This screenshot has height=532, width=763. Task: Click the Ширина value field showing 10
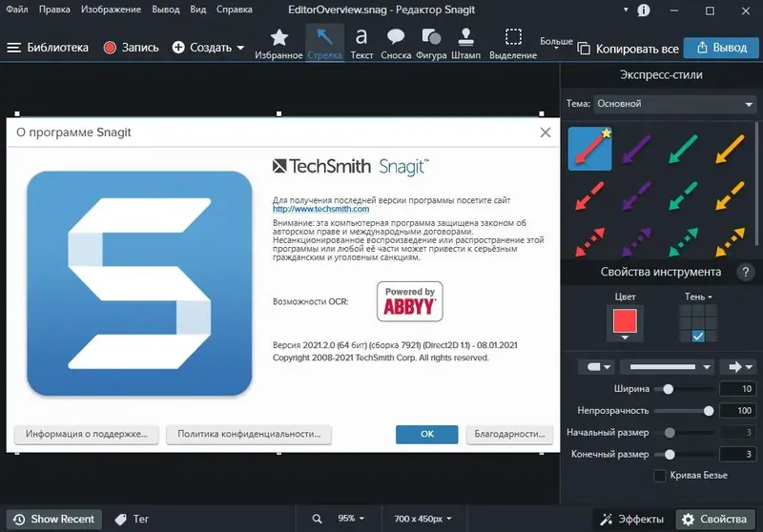tap(737, 389)
